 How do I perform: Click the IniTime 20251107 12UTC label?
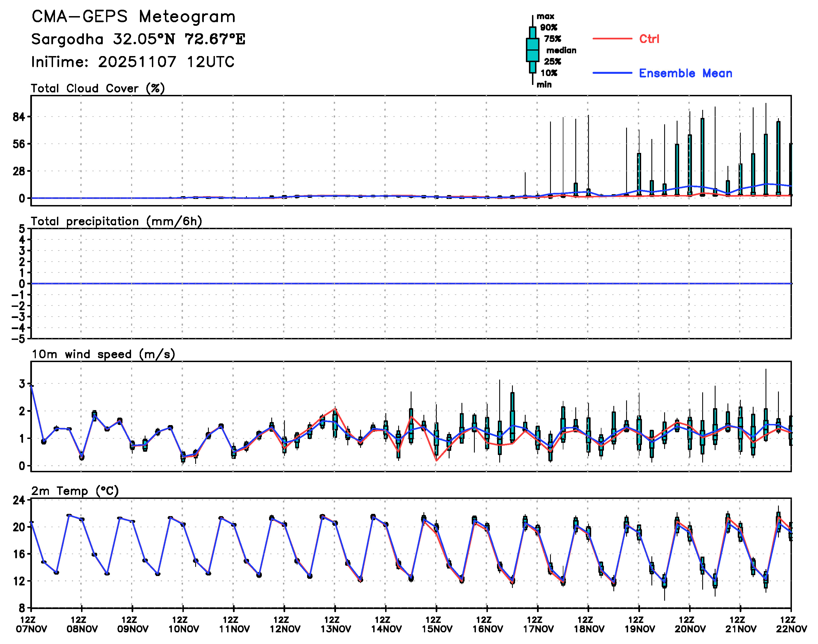coord(133,62)
